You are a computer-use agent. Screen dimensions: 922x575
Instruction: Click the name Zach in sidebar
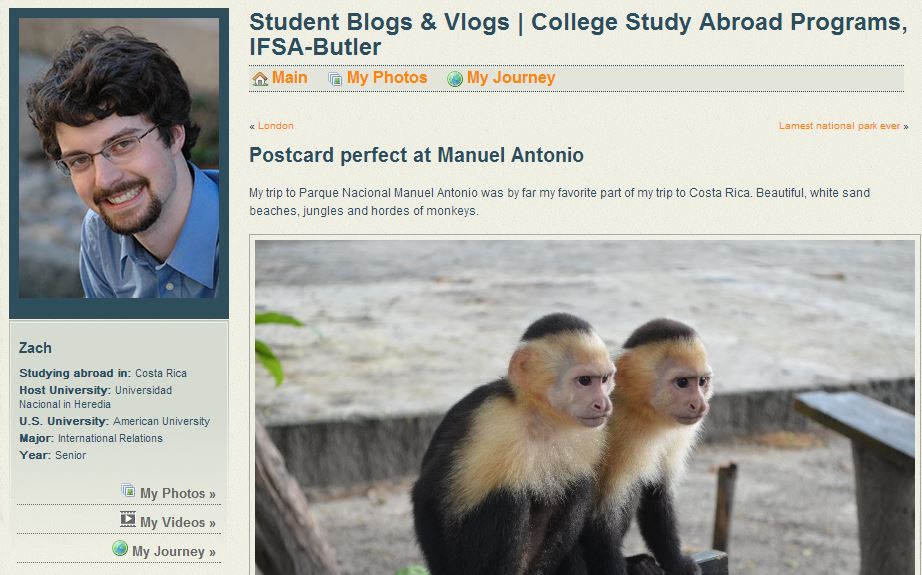(35, 348)
